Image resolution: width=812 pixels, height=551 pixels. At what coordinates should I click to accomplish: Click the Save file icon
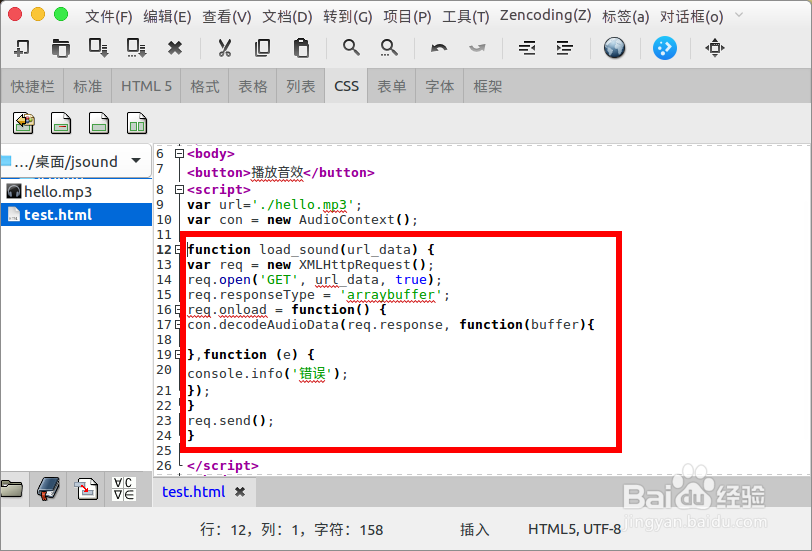click(98, 48)
